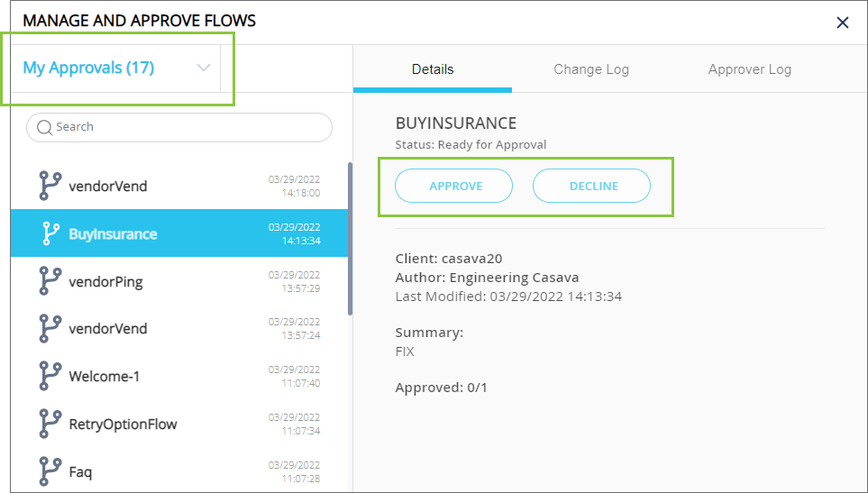Click the flow list vertical scrollbar
The width and height of the screenshot is (868, 493).
349,239
